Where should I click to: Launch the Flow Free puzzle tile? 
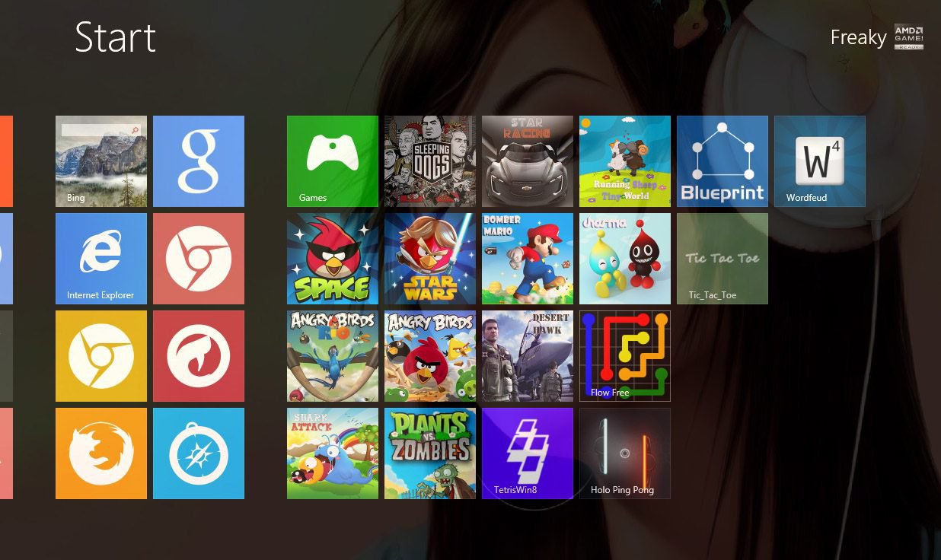[625, 356]
